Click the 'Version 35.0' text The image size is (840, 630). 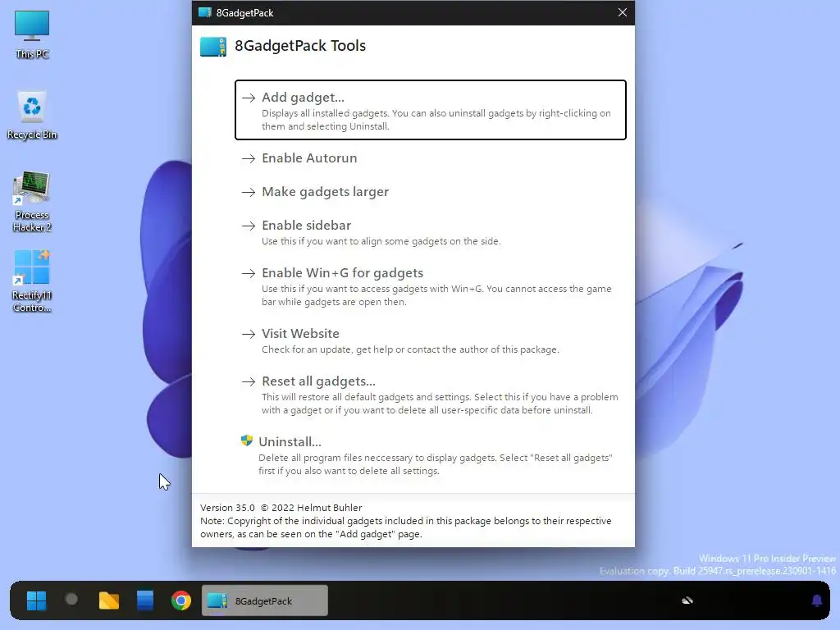(x=228, y=508)
